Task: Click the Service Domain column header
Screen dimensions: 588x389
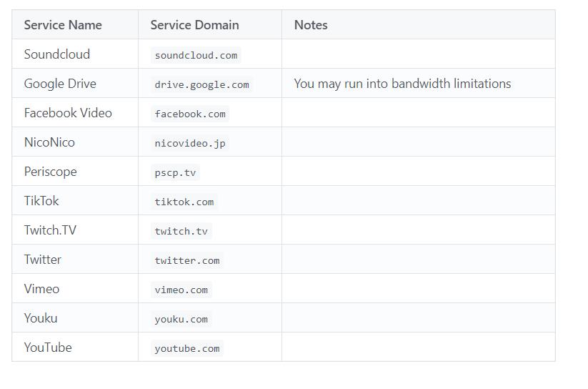Action: [x=210, y=25]
